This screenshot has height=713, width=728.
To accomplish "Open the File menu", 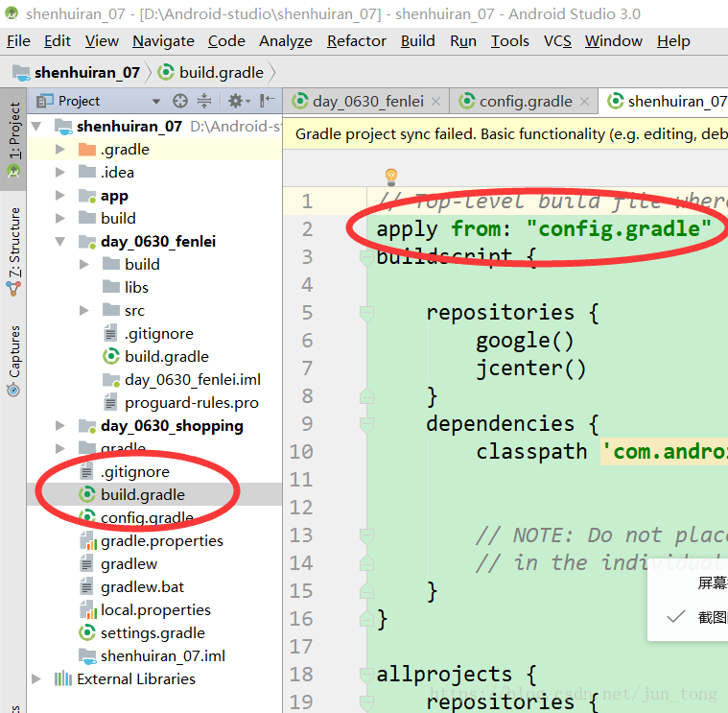I will 18,41.
